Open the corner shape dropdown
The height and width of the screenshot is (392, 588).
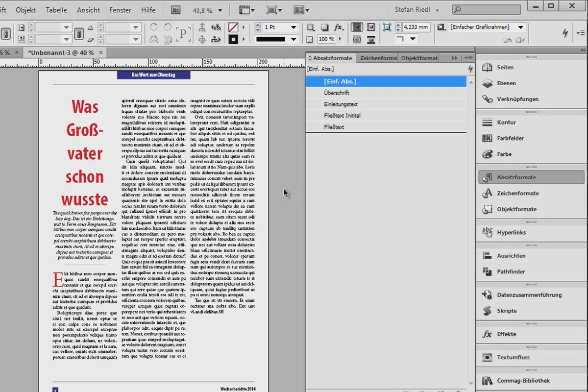[413, 39]
